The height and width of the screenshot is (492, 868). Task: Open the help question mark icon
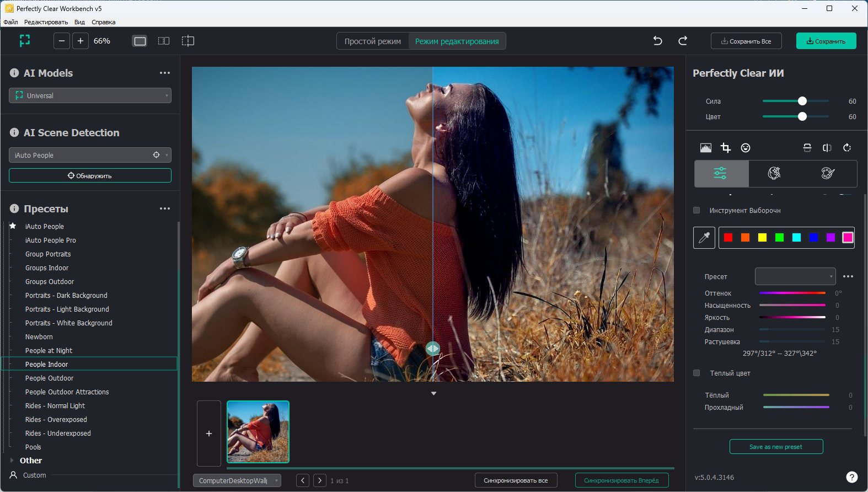851,477
